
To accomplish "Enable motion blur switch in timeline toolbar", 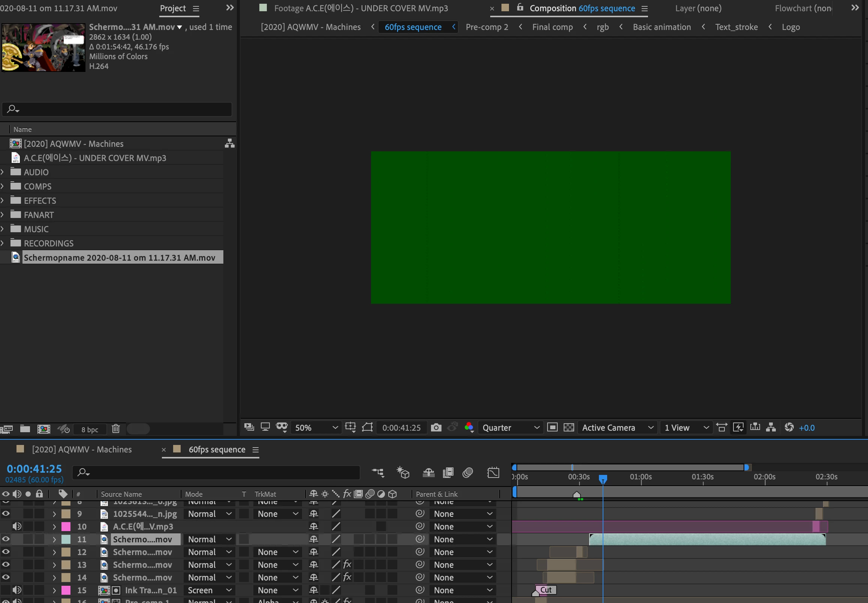I will (468, 473).
